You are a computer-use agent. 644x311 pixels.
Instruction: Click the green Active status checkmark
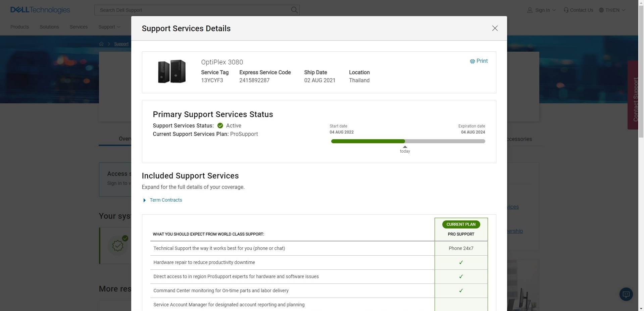[220, 126]
